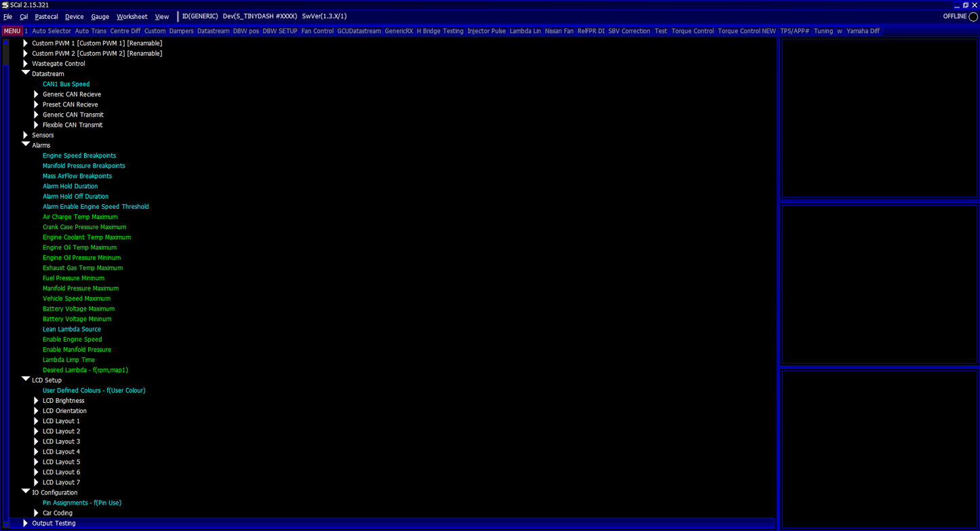Viewport: 980px width, 531px height.
Task: Click the OFFLINE connection status indicator circle
Action: point(973,17)
